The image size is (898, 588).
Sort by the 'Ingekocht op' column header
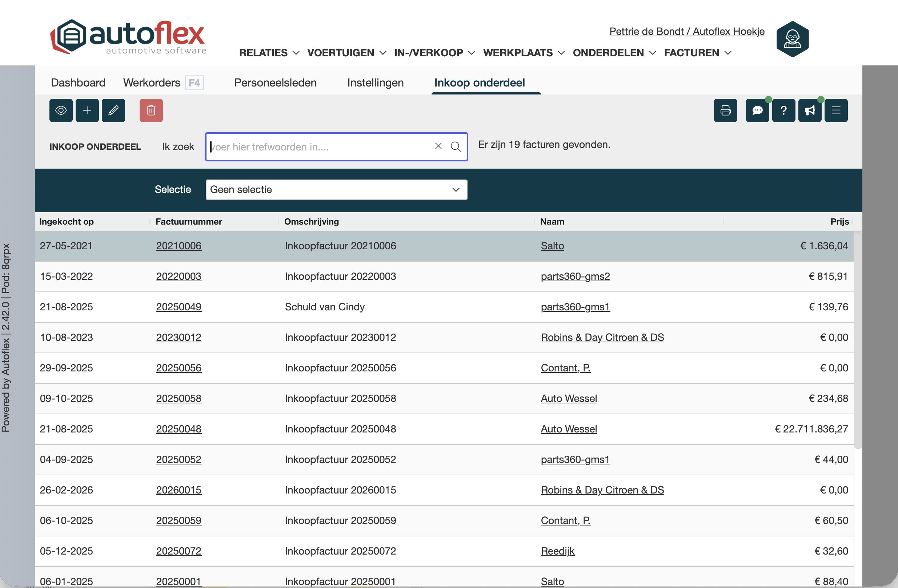pyautogui.click(x=67, y=222)
